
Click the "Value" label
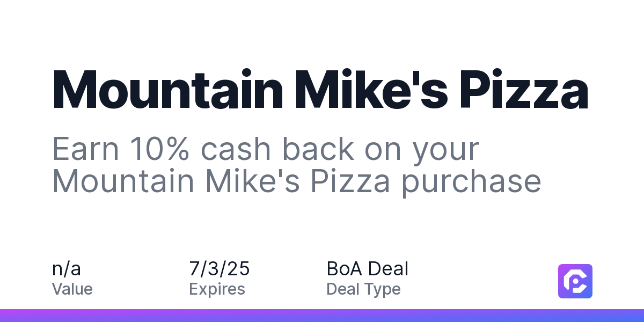click(72, 289)
